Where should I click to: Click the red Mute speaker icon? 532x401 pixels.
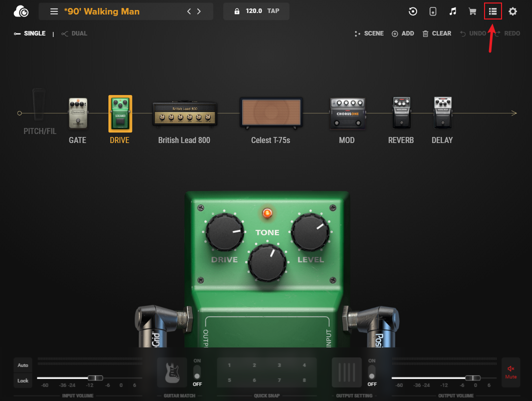(x=511, y=372)
